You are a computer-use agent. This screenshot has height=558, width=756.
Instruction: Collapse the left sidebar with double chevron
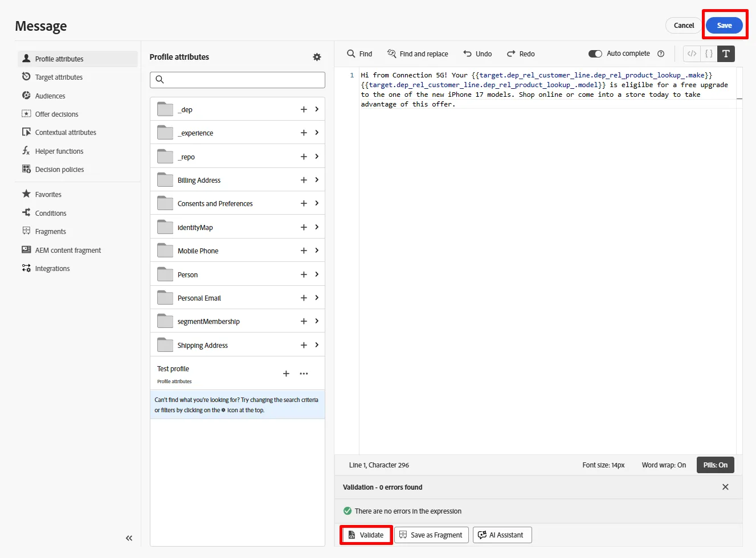(129, 538)
